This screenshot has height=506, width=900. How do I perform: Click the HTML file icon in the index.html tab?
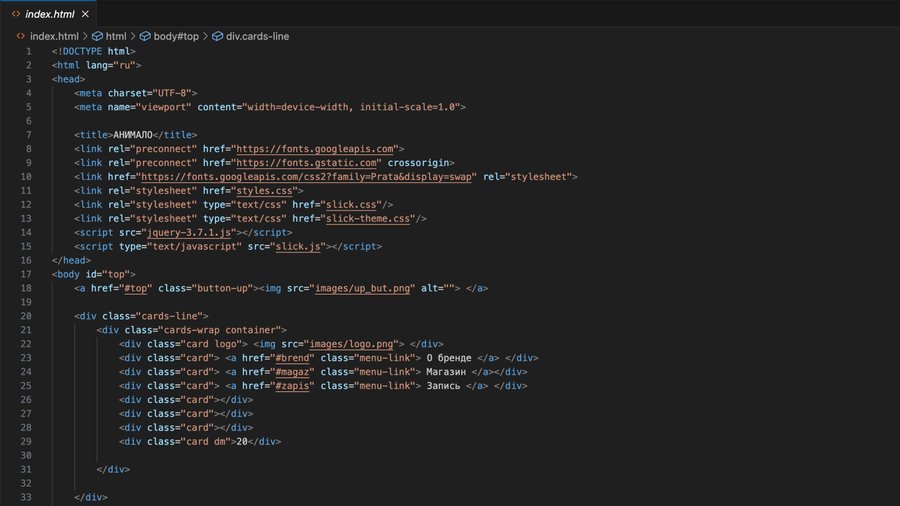click(16, 14)
